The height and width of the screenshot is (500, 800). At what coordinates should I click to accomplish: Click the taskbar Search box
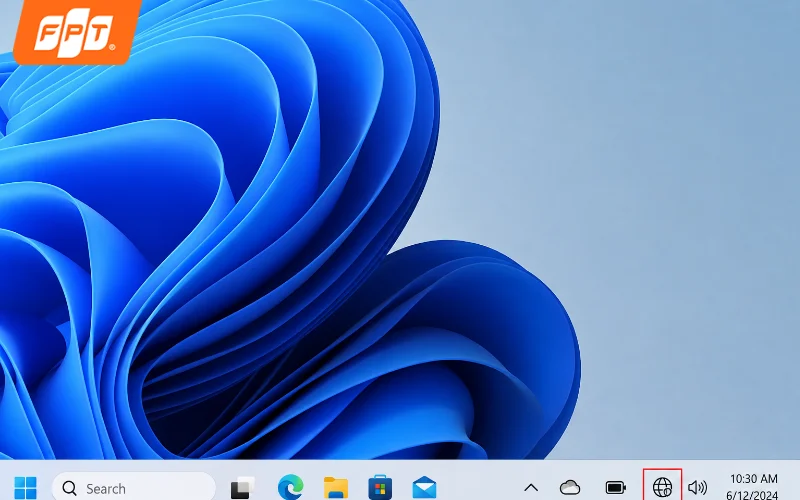[x=134, y=488]
